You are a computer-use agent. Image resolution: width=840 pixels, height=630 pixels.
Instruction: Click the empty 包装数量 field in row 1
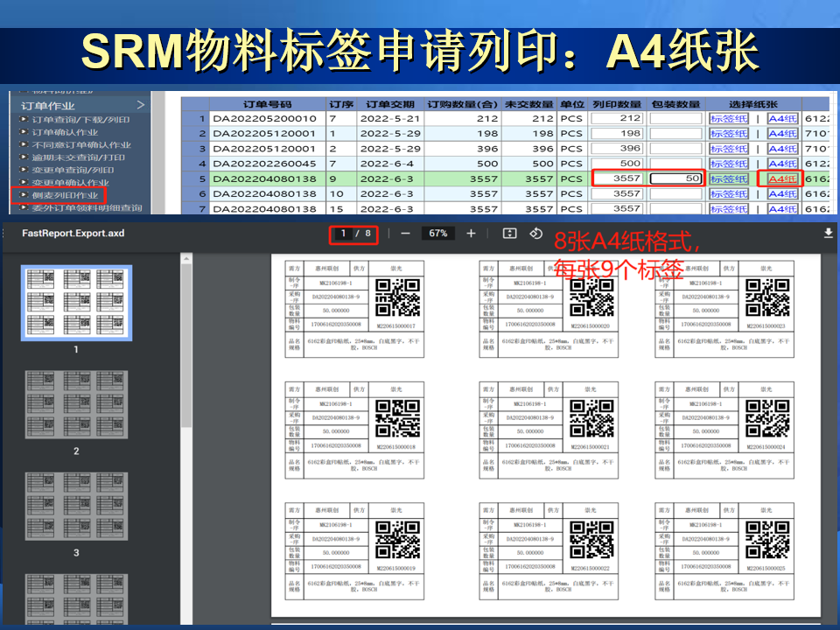[x=675, y=118]
